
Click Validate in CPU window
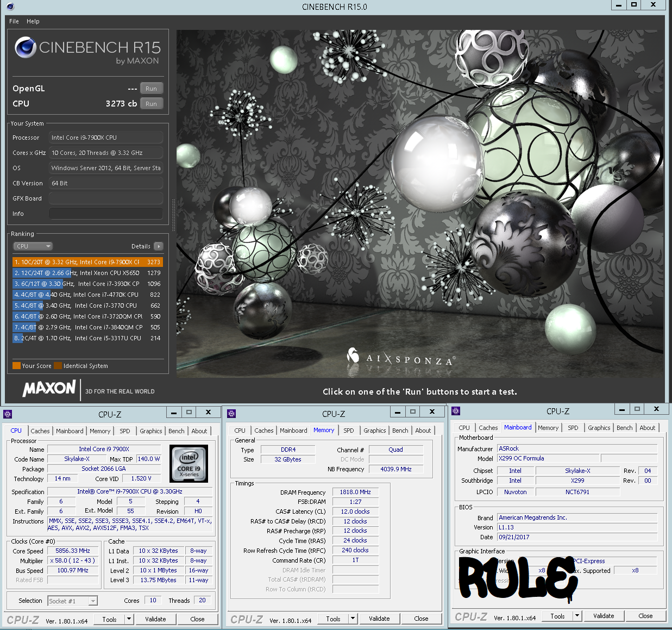[155, 619]
